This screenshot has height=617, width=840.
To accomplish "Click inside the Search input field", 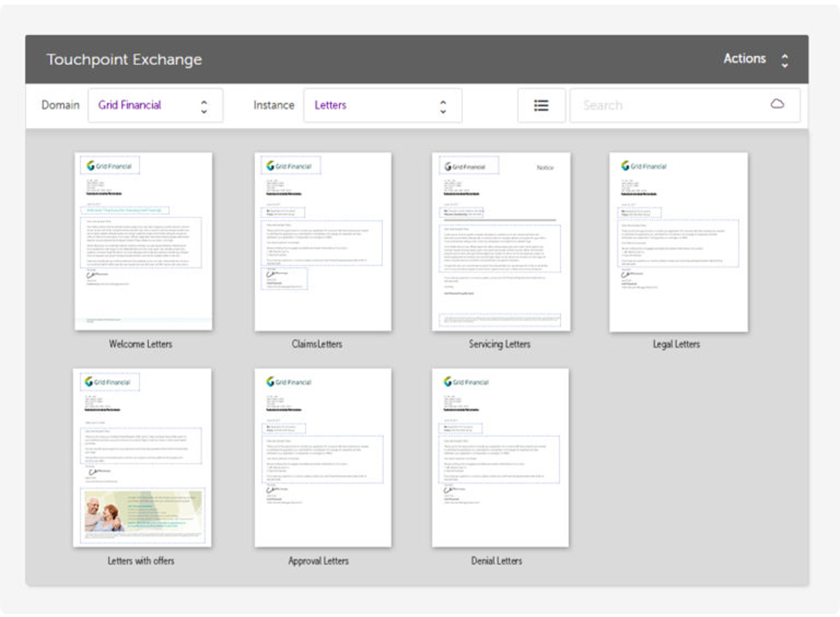I will [662, 105].
